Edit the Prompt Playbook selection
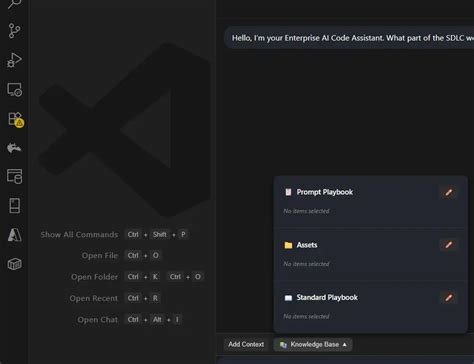This screenshot has height=364, width=474. (x=449, y=192)
